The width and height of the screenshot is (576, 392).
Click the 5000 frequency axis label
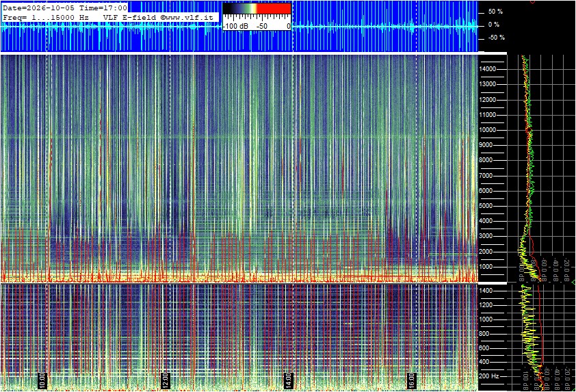[x=486, y=206]
